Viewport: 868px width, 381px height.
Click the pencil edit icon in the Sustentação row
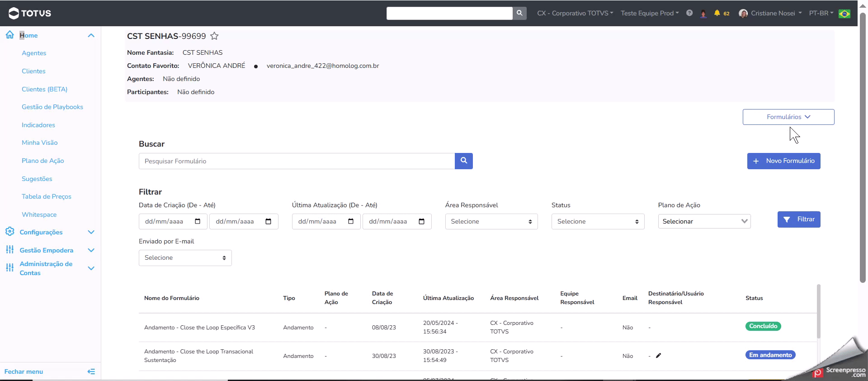click(658, 356)
